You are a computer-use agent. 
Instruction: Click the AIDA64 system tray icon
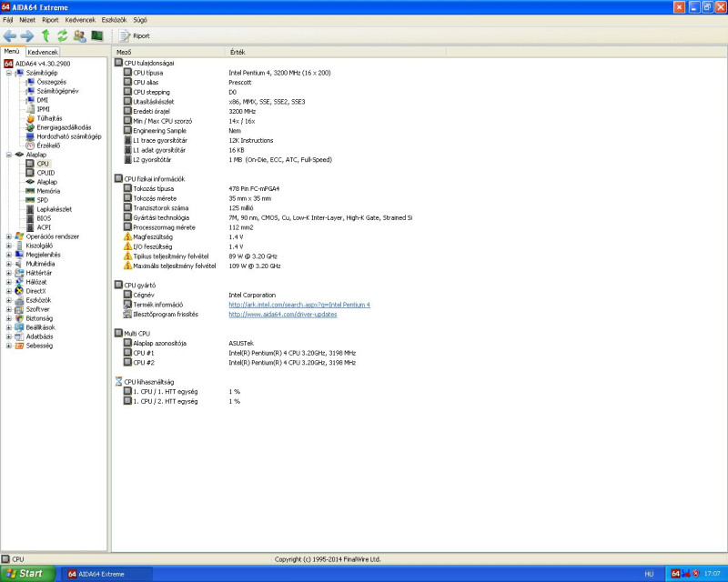[x=675, y=574]
